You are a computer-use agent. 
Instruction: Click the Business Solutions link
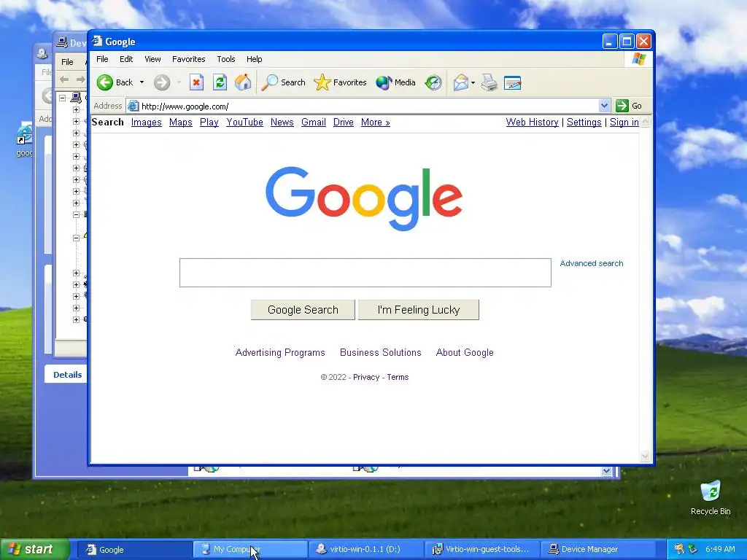click(381, 352)
